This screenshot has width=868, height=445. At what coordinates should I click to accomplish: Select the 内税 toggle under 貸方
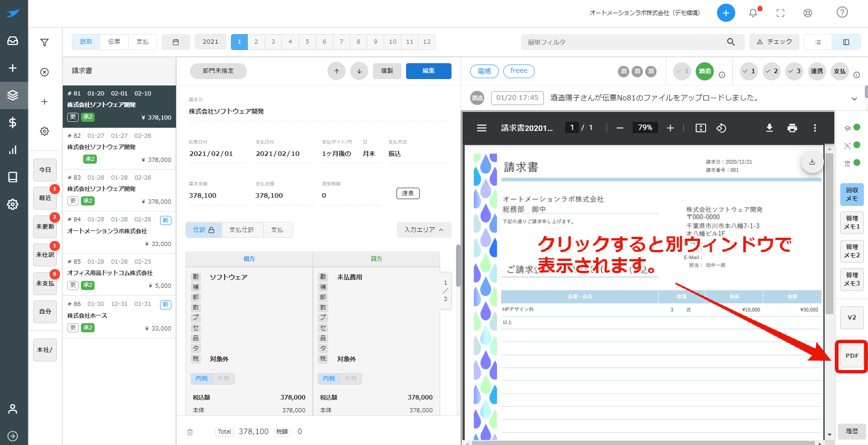(329, 379)
